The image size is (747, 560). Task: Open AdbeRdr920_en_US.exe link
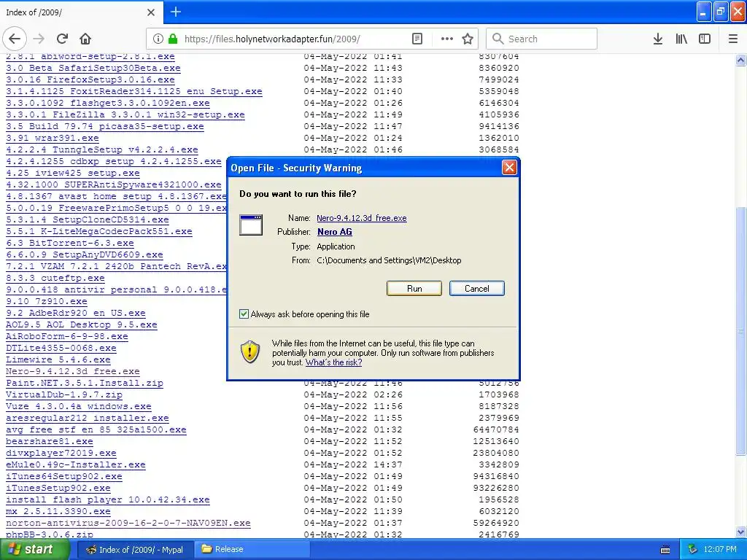tap(76, 313)
